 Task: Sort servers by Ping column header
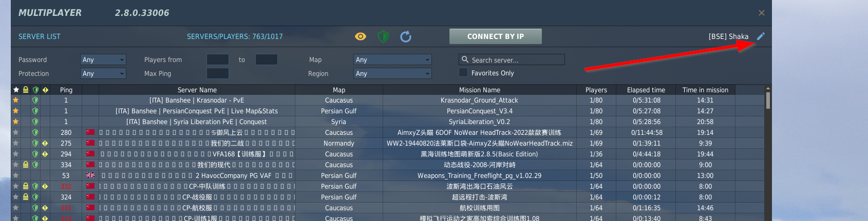[x=66, y=90]
